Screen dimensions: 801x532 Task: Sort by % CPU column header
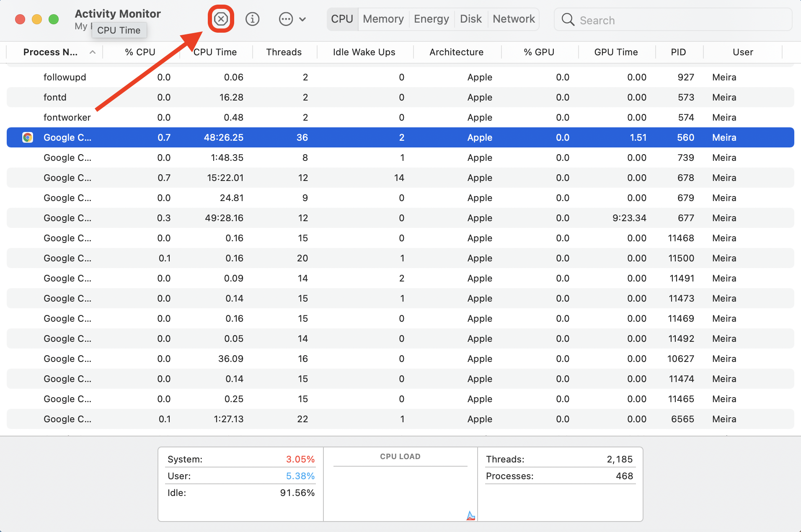coord(140,52)
